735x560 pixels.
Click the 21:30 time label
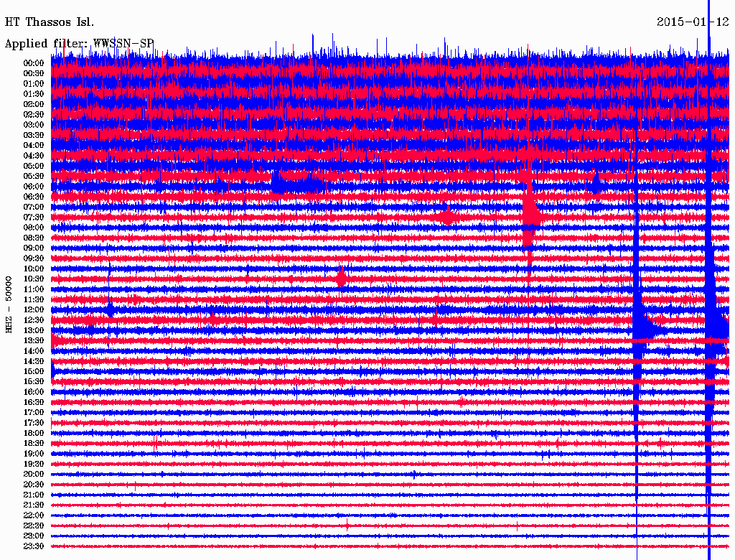coord(34,505)
